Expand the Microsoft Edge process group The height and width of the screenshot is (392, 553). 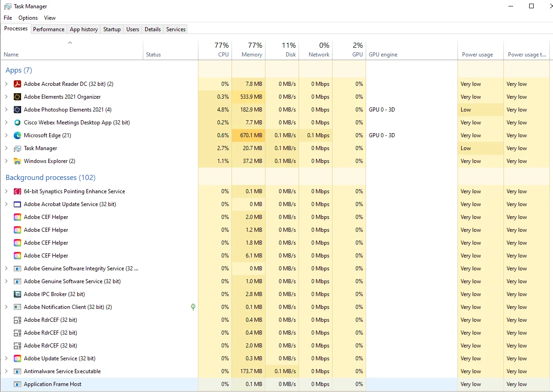coord(6,135)
